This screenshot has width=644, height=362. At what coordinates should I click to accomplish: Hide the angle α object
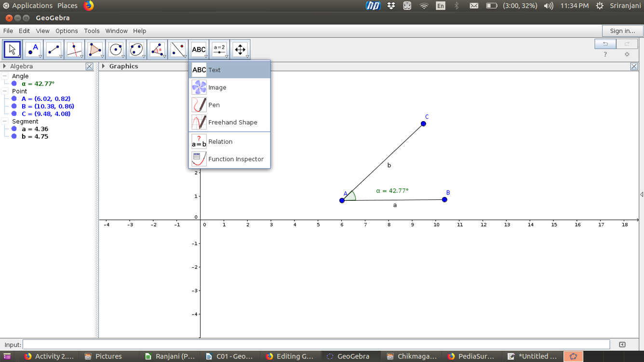pyautogui.click(x=13, y=84)
